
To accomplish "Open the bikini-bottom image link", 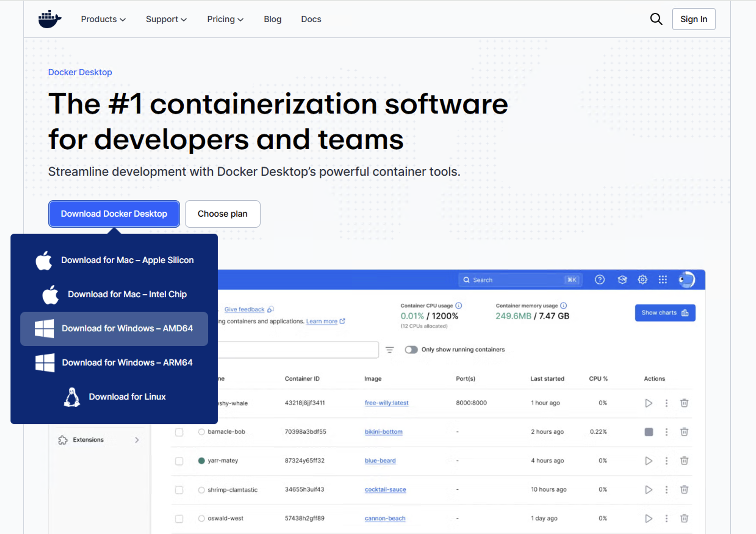I will tap(383, 432).
